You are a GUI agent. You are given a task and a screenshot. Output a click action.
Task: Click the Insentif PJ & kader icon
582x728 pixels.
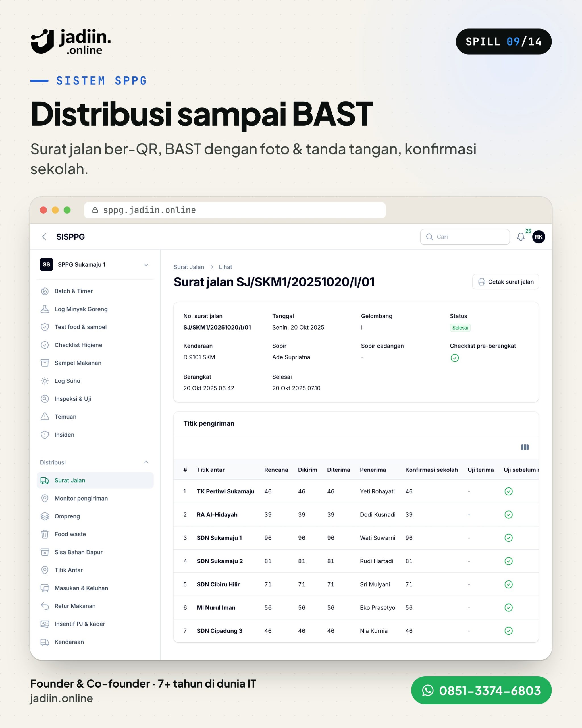pyautogui.click(x=45, y=624)
